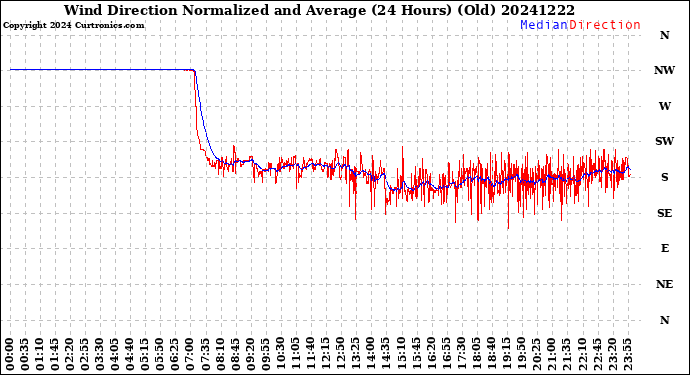Click the 00:00 time axis label
The height and width of the screenshot is (375, 690).
(x=10, y=354)
